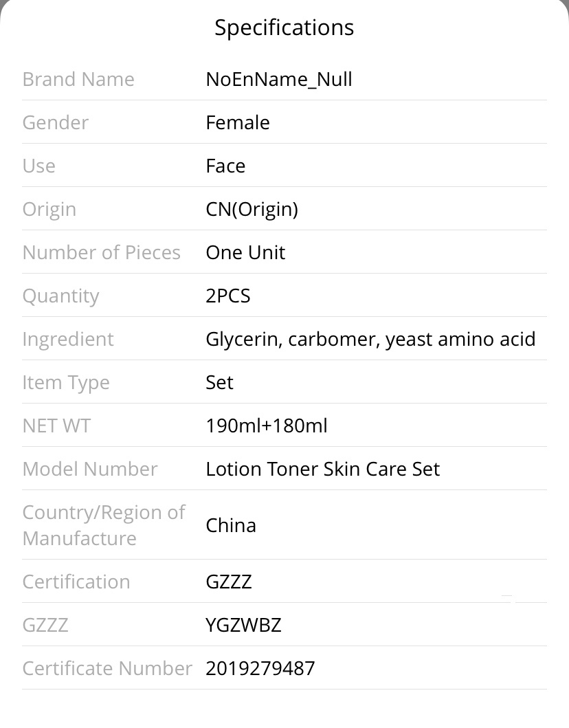Tap the Origin value CN(Origin)
The image size is (569, 728).
(x=252, y=210)
